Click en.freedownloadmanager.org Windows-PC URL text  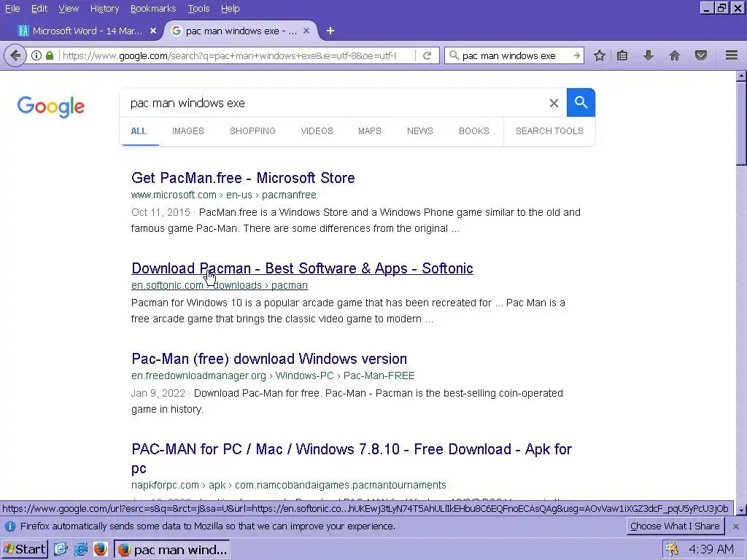click(273, 376)
